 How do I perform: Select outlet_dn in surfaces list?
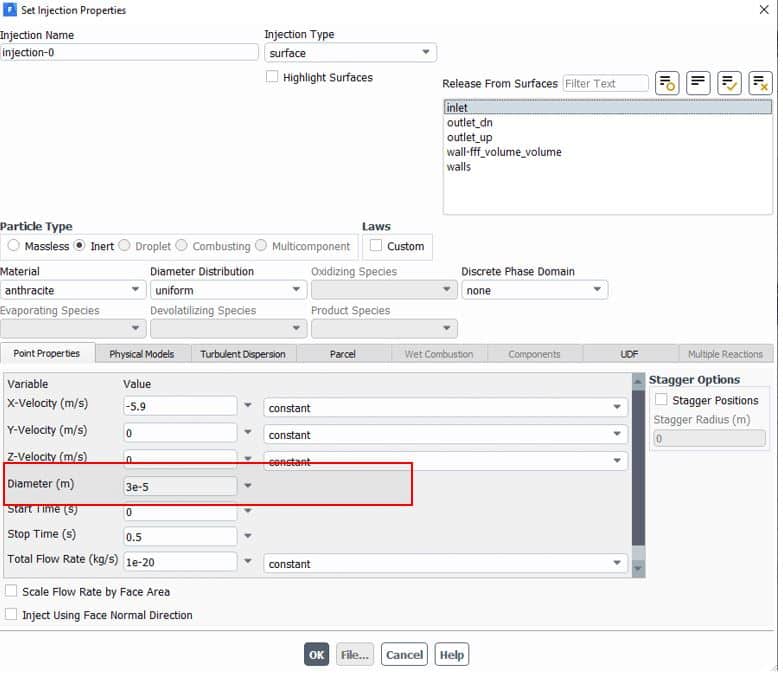point(469,123)
